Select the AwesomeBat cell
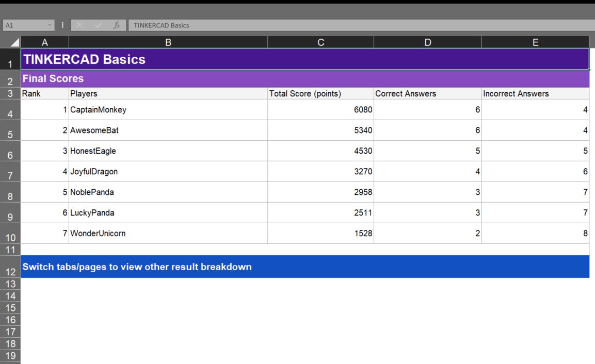The image size is (595, 364). coord(168,130)
